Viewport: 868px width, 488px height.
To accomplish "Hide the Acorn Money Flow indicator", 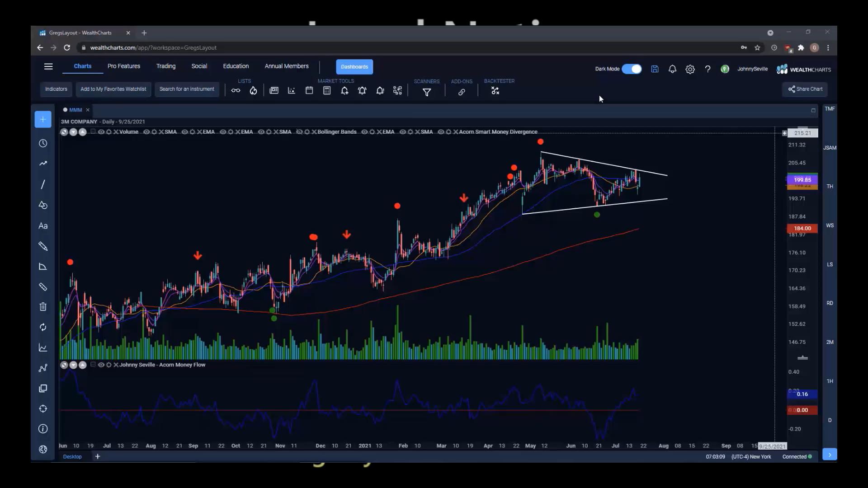I will click(x=101, y=365).
